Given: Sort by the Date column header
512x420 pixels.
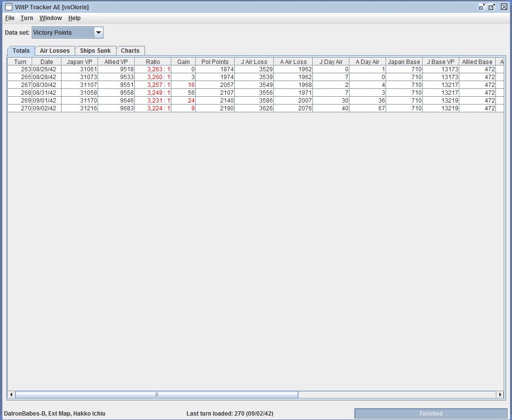Looking at the screenshot, I should 47,62.
